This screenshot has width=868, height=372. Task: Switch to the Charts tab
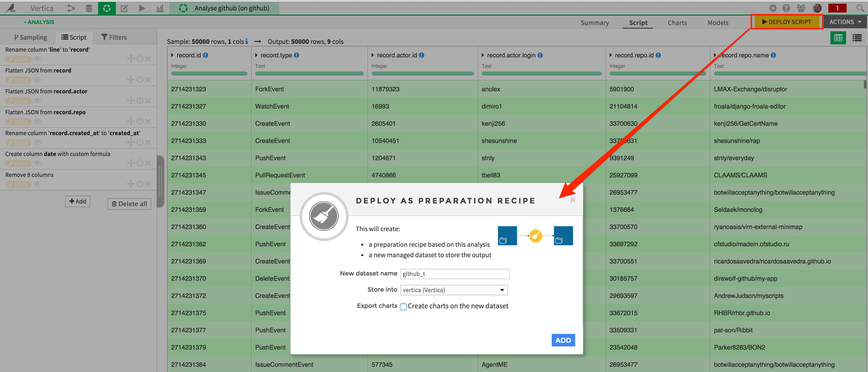(x=677, y=23)
